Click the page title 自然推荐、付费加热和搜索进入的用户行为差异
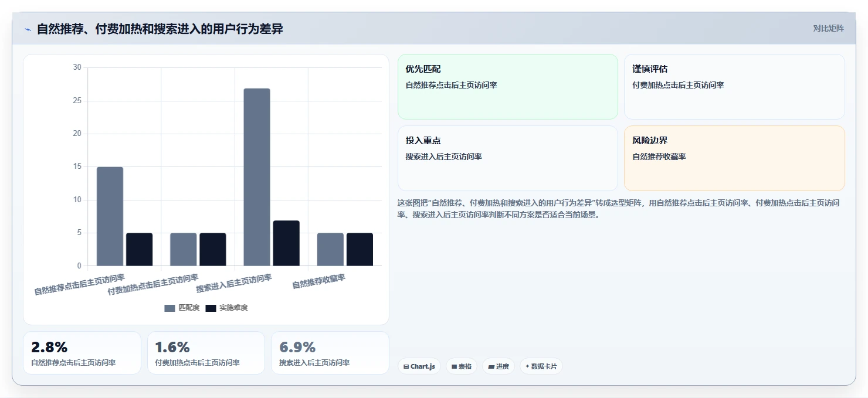The image size is (868, 398). point(160,29)
